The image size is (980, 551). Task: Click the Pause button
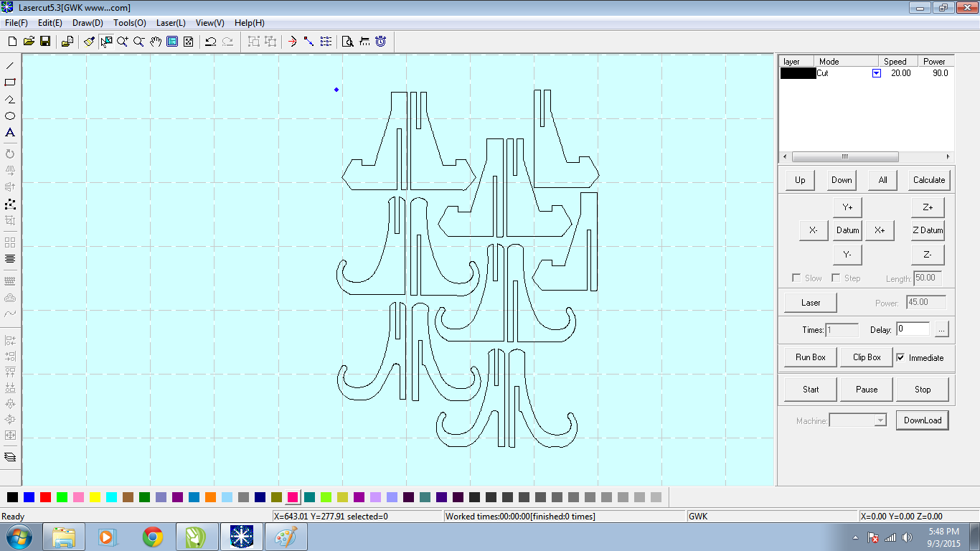[867, 390]
